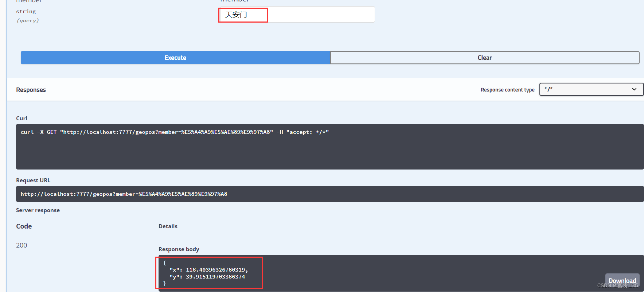Click the Curl label

22,118
